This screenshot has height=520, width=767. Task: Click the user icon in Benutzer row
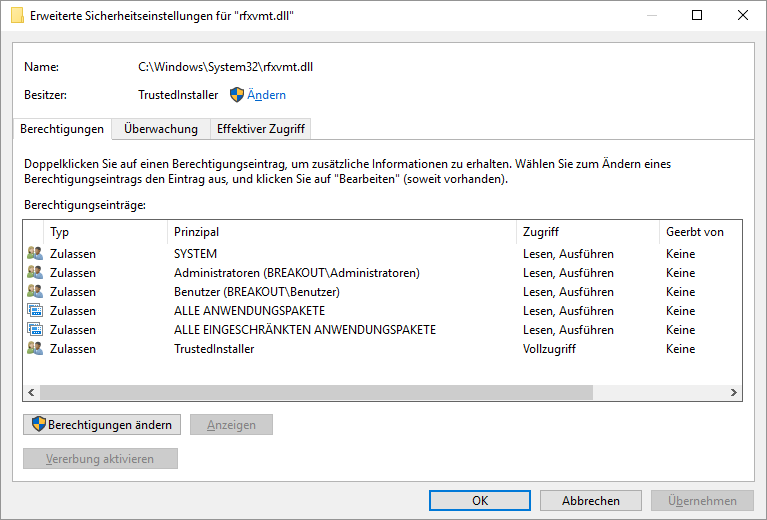[35, 292]
